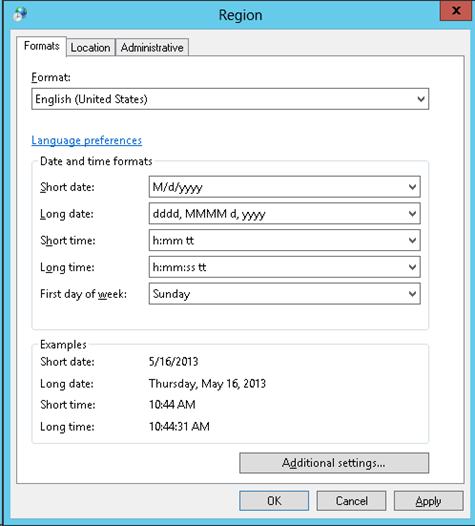Click the h:mm tt short time field
The width and height of the screenshot is (475, 526).
[284, 240]
